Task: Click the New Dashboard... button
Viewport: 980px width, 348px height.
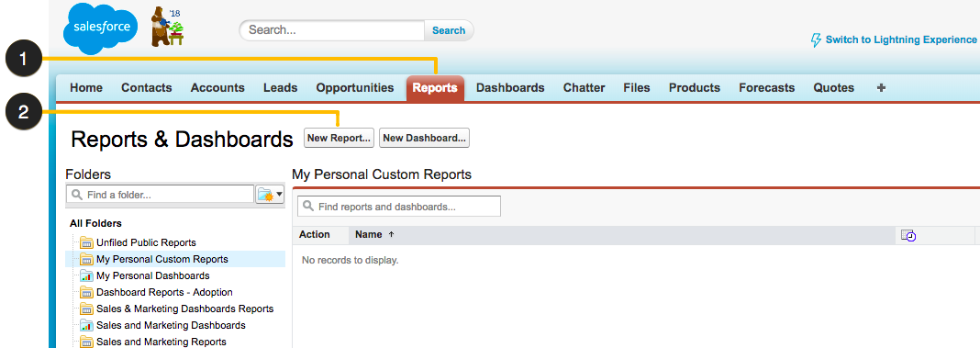Action: 424,138
